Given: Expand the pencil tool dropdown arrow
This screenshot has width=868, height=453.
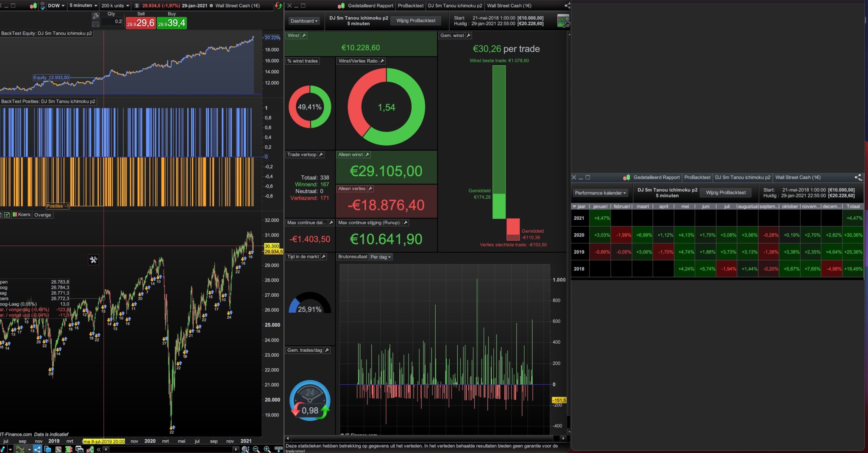Looking at the screenshot, I should [10, 449].
